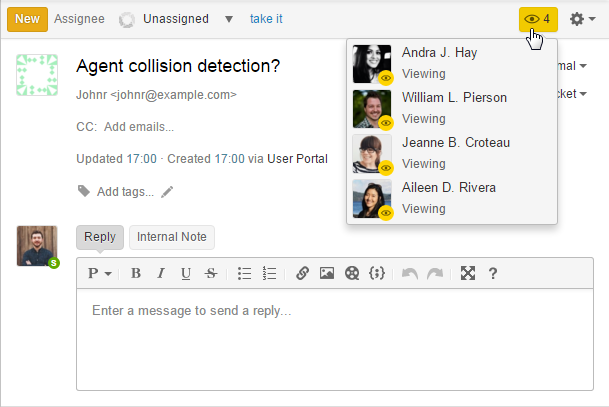Screen dimensions: 609x407
Task: Click the 'take it' link
Action: (266, 19)
